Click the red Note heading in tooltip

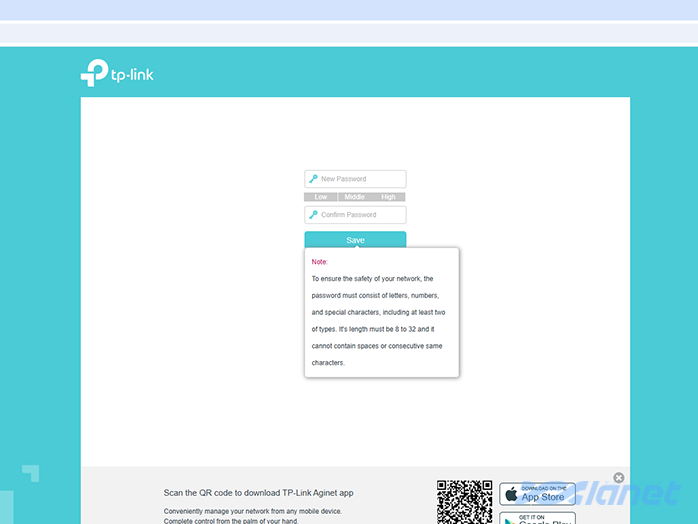(x=320, y=262)
